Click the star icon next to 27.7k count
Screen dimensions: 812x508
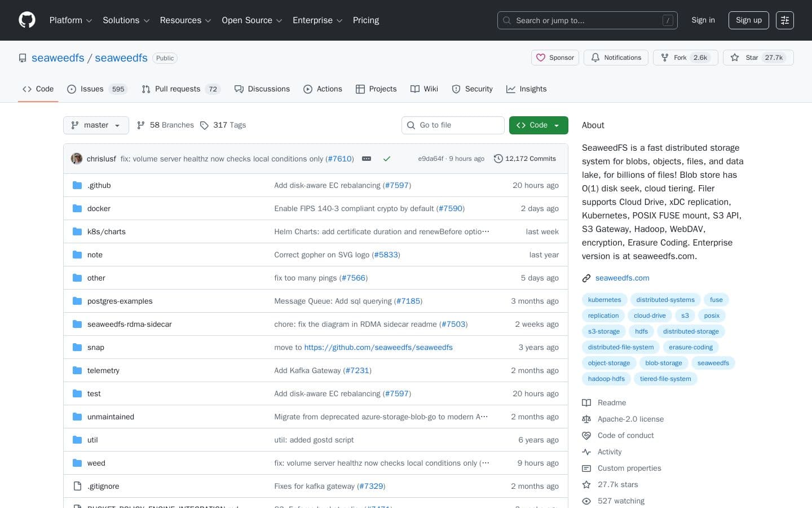pyautogui.click(x=735, y=58)
